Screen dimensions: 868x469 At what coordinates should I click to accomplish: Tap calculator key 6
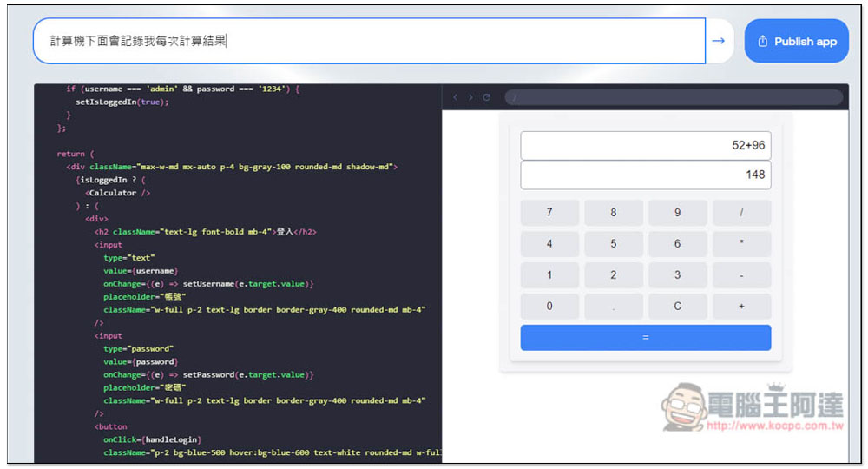pyautogui.click(x=678, y=244)
